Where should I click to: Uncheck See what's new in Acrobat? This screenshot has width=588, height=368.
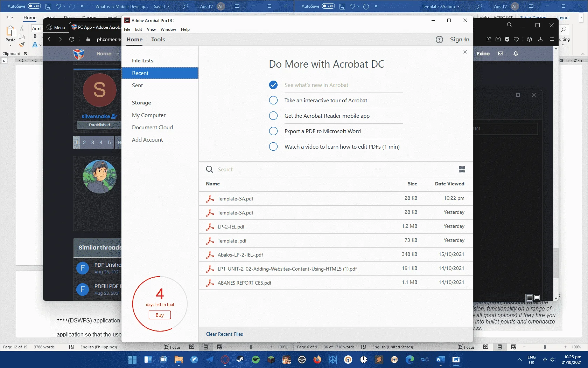coord(273,85)
